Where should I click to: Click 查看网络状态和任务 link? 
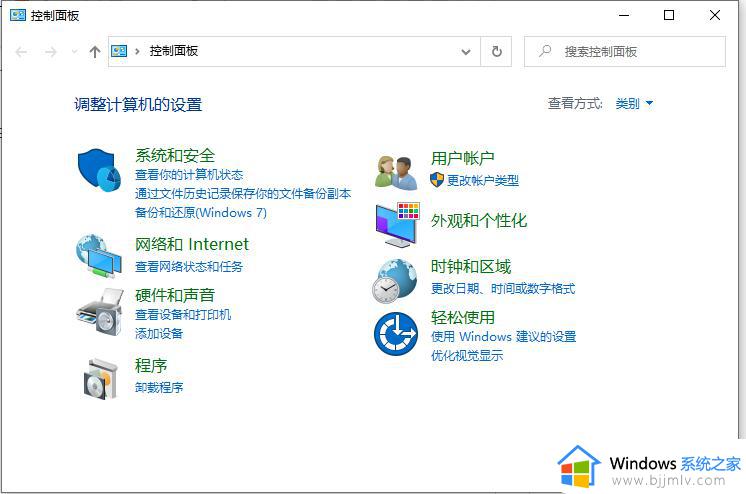tap(189, 267)
